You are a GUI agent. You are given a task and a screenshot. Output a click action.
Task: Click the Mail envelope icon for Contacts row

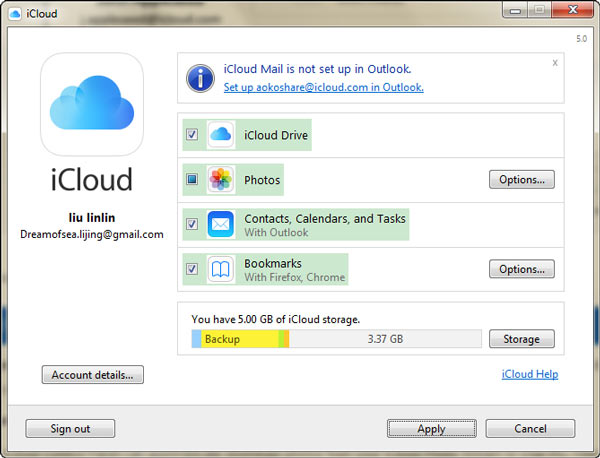221,224
